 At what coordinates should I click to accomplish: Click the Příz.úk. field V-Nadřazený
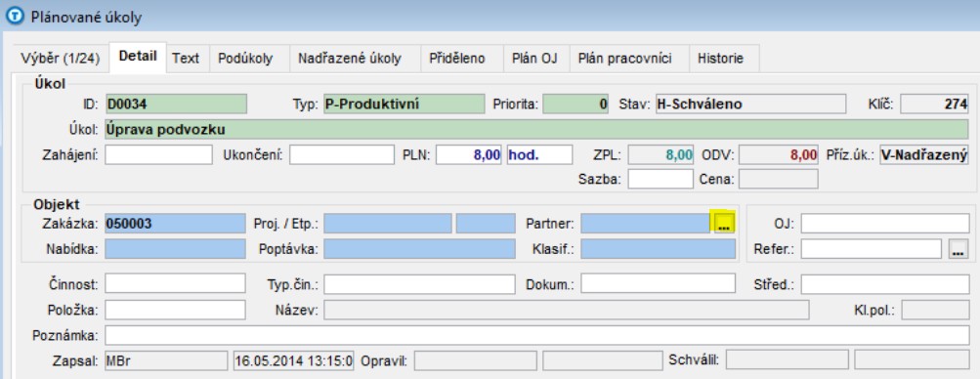(925, 155)
